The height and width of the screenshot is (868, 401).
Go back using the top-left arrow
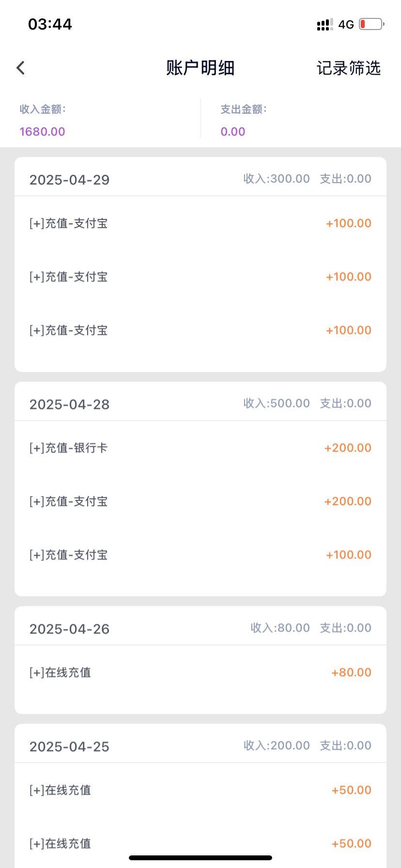[20, 68]
